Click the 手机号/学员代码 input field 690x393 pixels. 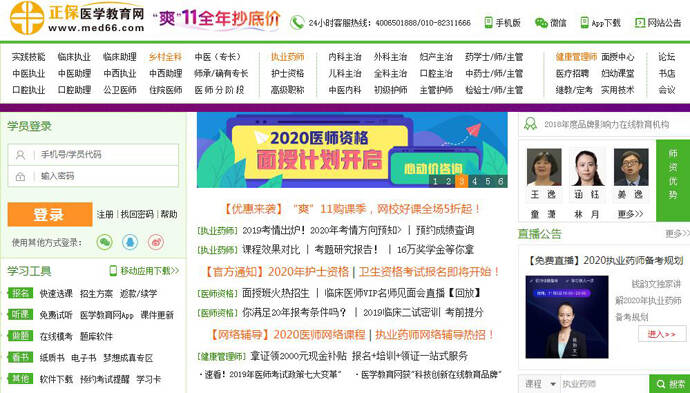pyautogui.click(x=93, y=154)
